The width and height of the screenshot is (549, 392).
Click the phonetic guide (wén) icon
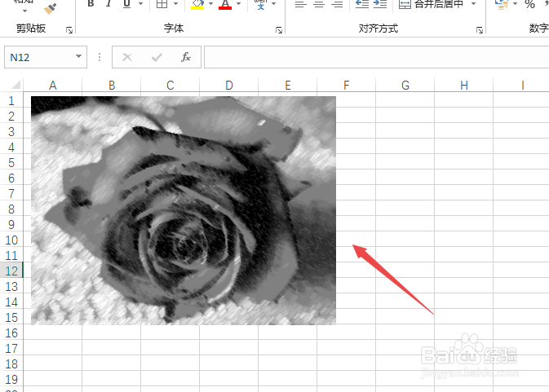[x=260, y=4]
